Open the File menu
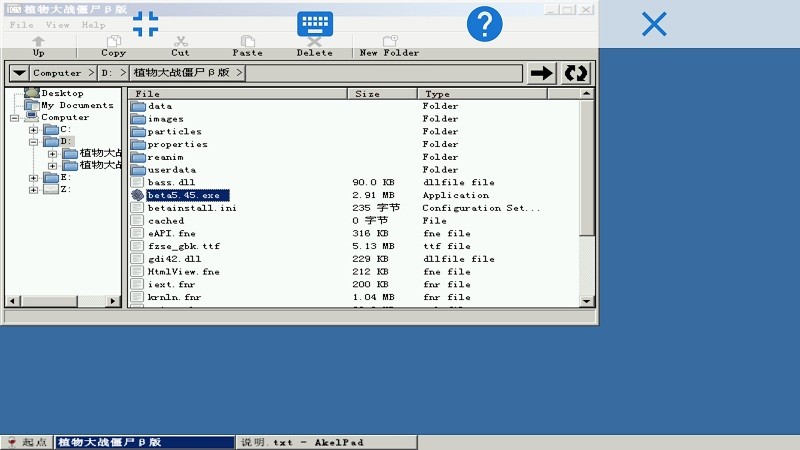This screenshot has width=800, height=450. click(x=22, y=25)
